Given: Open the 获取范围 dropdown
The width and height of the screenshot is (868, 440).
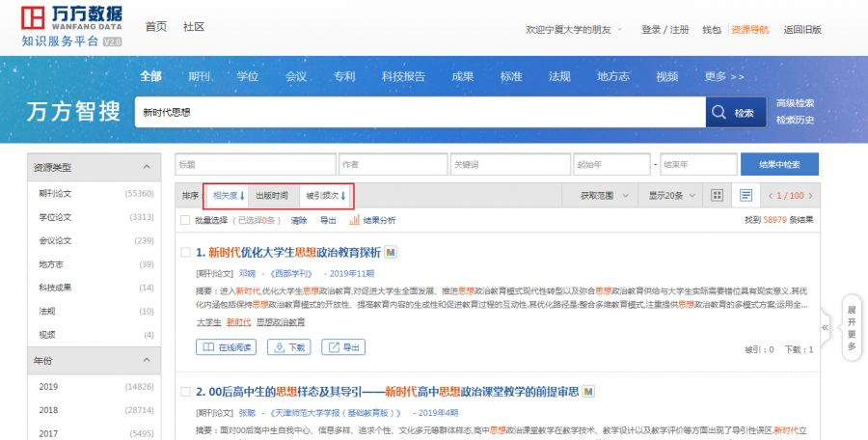Looking at the screenshot, I should click(x=605, y=195).
